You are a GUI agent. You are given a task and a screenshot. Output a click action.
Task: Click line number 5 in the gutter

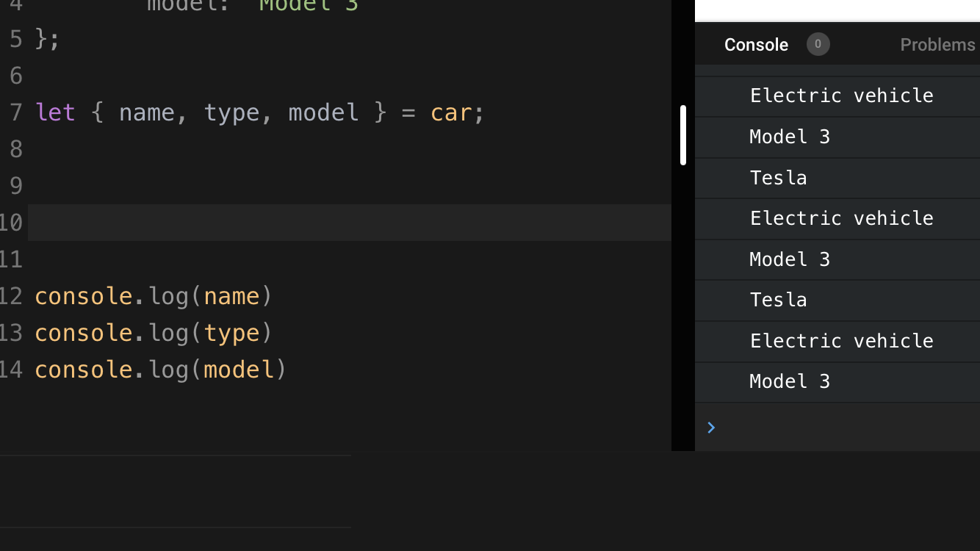coord(15,39)
